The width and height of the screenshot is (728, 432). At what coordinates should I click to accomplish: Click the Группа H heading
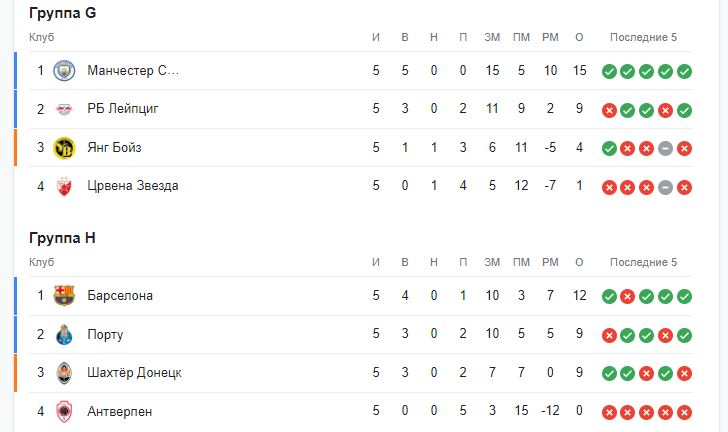coord(63,239)
